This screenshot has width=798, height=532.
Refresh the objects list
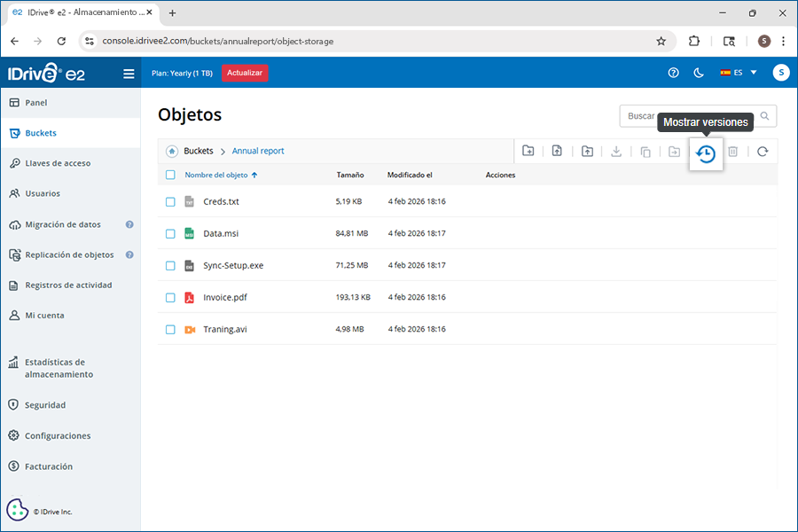coord(762,152)
